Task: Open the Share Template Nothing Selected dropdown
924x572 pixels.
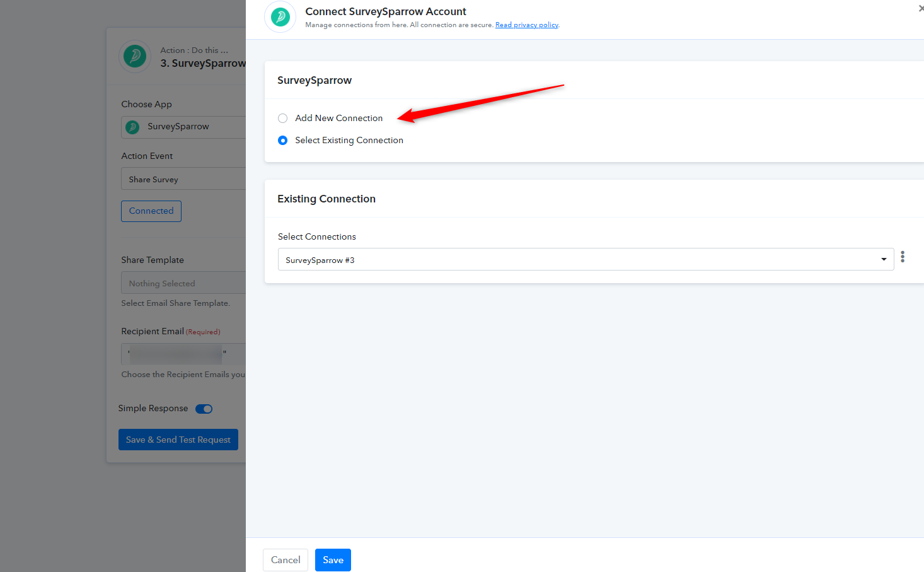Action: [x=183, y=283]
